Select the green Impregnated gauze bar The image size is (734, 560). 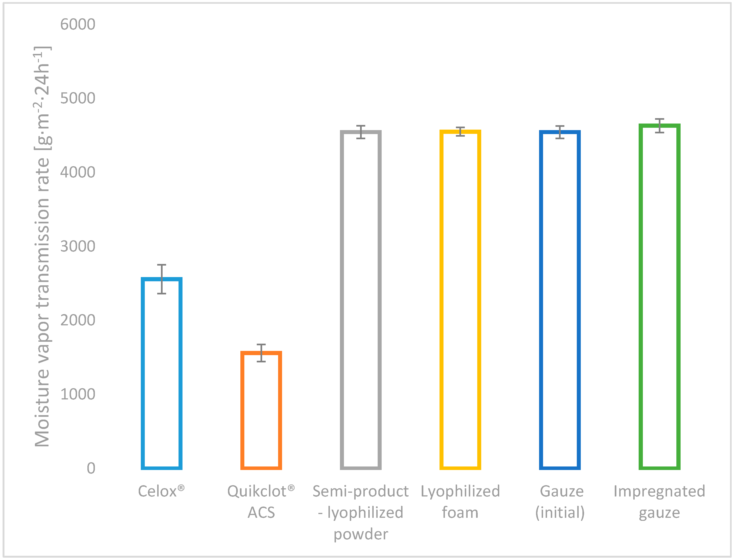(659, 297)
